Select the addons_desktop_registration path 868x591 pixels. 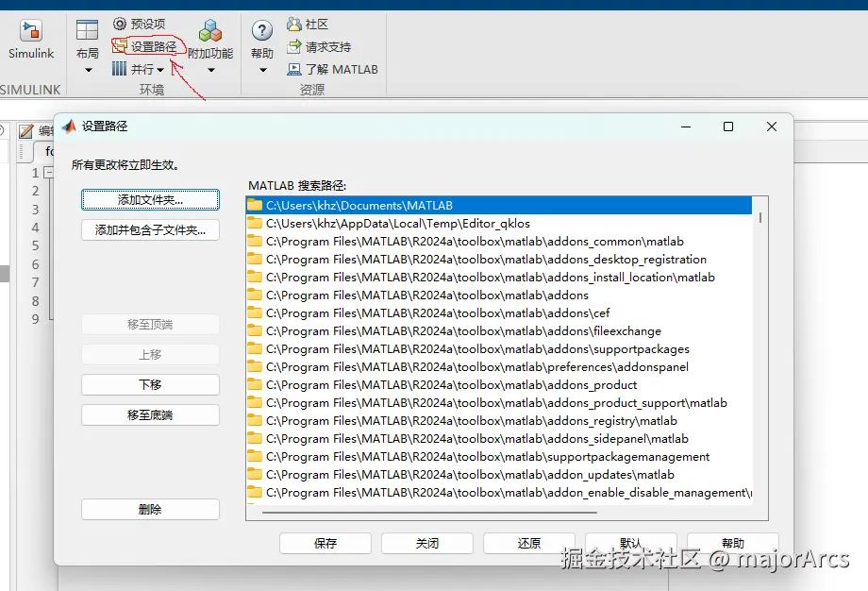[x=499, y=260]
